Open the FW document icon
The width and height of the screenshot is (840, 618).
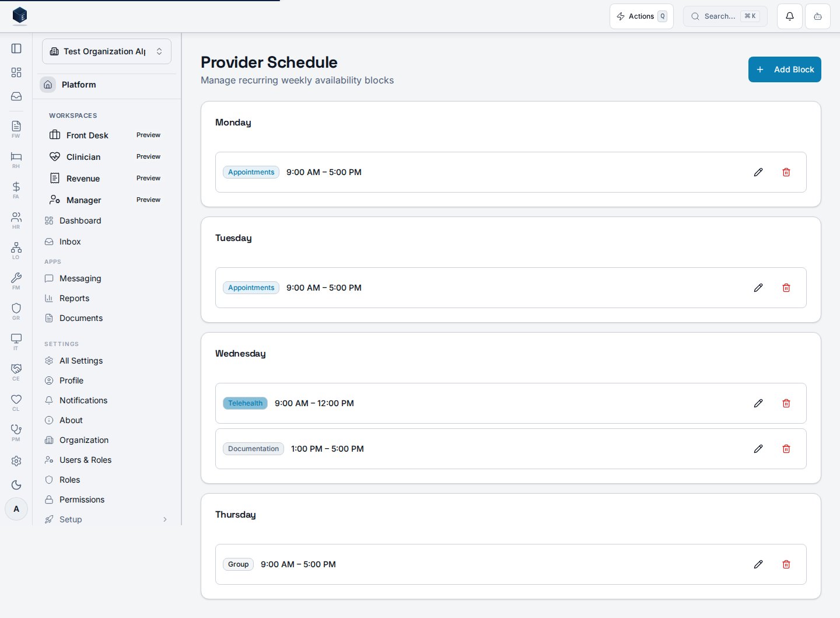pyautogui.click(x=16, y=129)
